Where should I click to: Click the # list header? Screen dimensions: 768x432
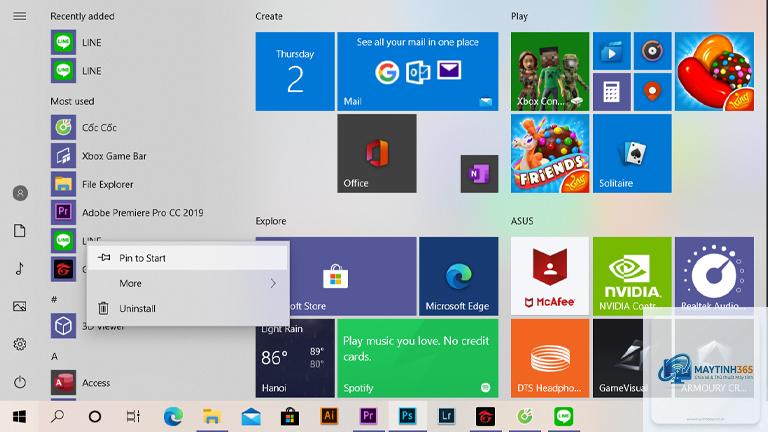(x=54, y=299)
